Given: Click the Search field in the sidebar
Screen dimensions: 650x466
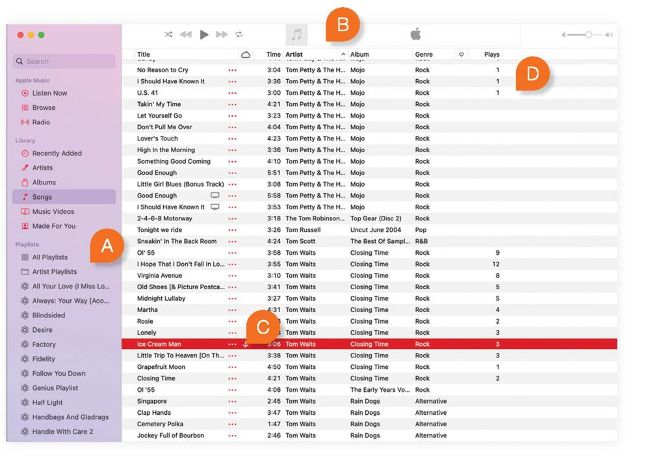Looking at the screenshot, I should [65, 61].
